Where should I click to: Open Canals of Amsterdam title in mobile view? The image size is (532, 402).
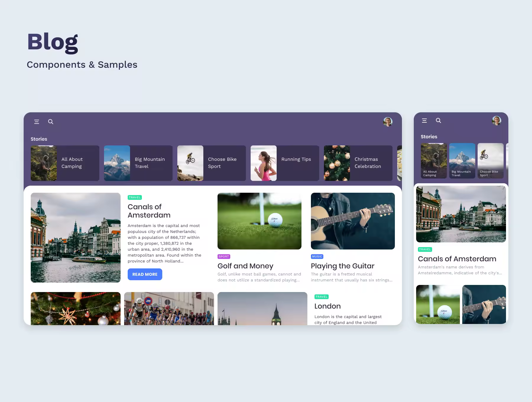click(457, 259)
